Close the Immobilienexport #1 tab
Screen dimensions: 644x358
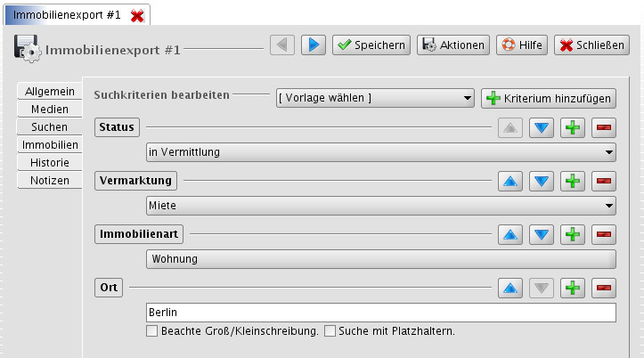137,16
